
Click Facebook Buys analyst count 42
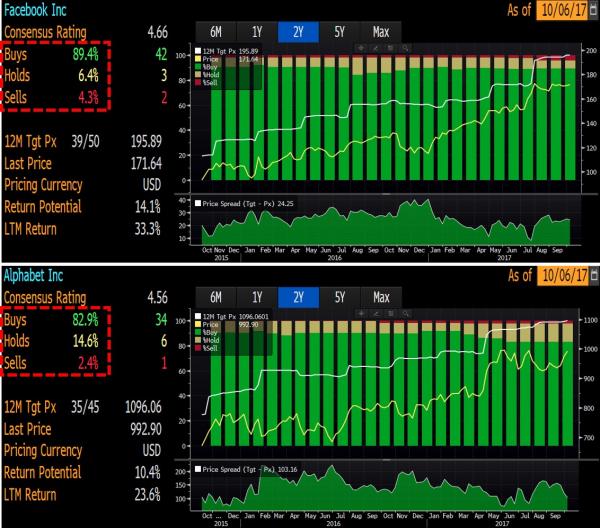161,54
